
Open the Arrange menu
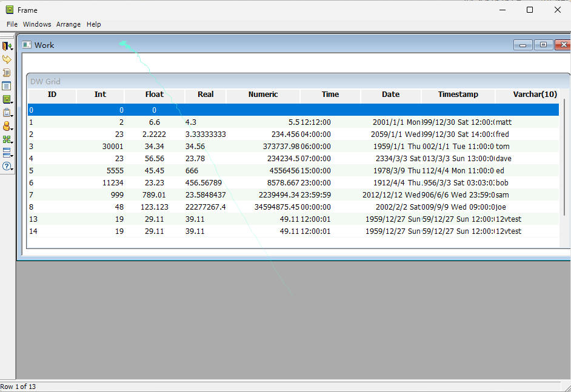tap(68, 24)
